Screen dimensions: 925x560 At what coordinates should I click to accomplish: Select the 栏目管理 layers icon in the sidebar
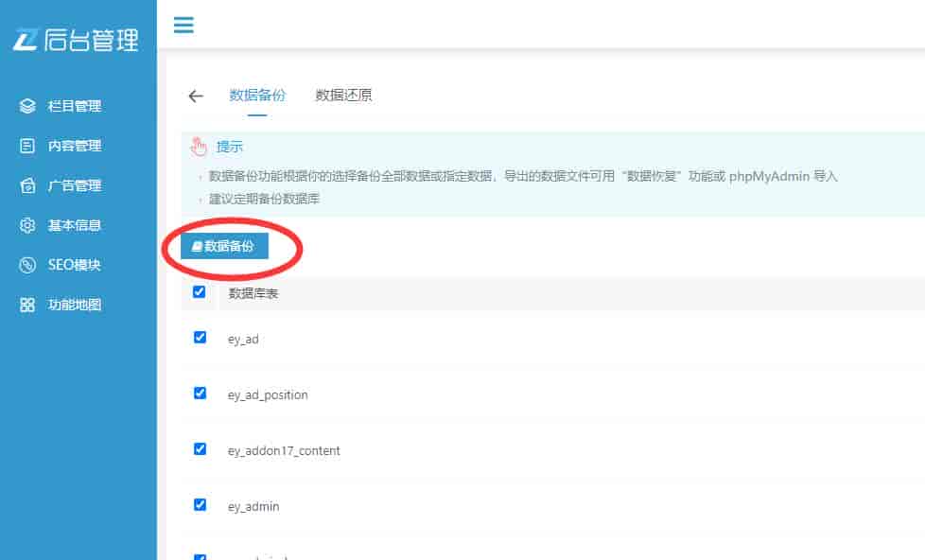26,106
